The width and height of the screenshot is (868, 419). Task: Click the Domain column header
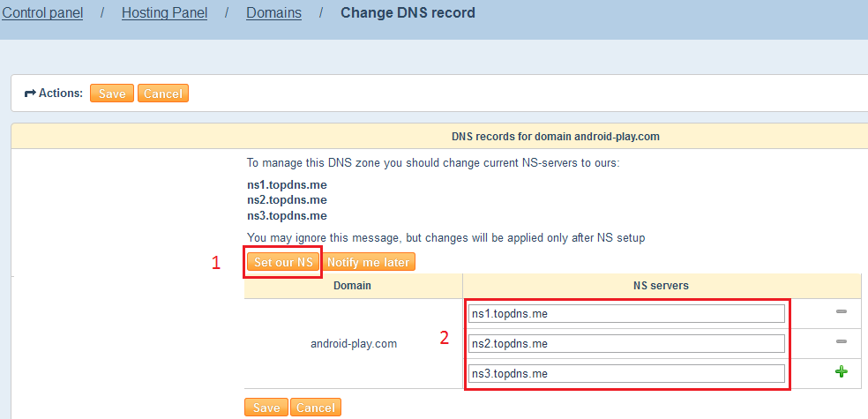[x=353, y=286]
